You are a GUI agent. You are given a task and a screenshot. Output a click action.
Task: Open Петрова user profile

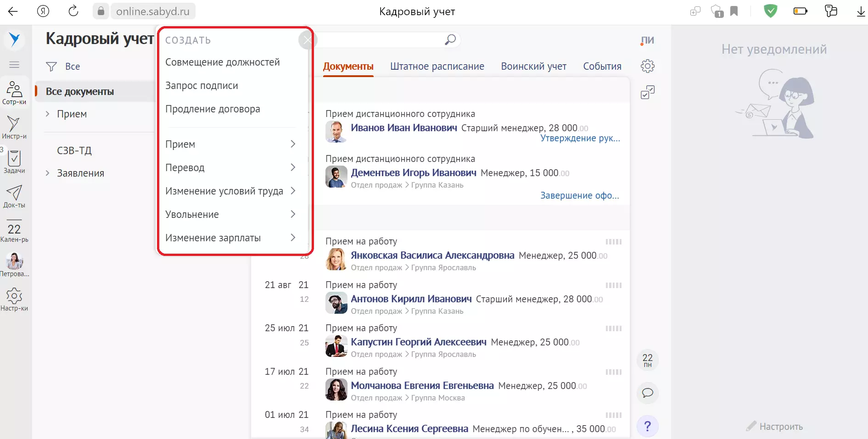click(x=14, y=265)
